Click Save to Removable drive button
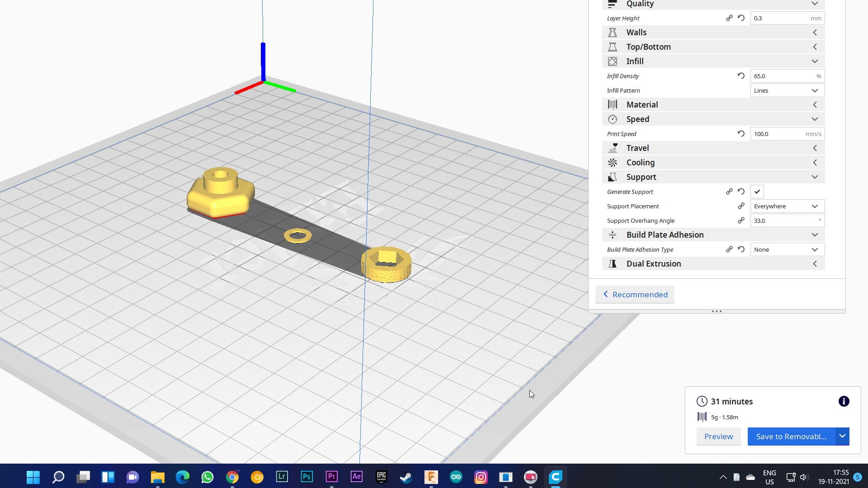Image resolution: width=868 pixels, height=488 pixels. coord(791,436)
